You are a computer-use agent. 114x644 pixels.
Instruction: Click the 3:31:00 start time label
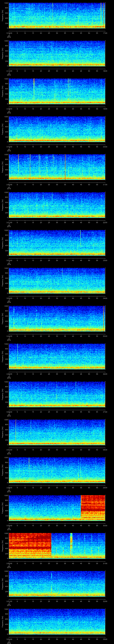(9, 601)
